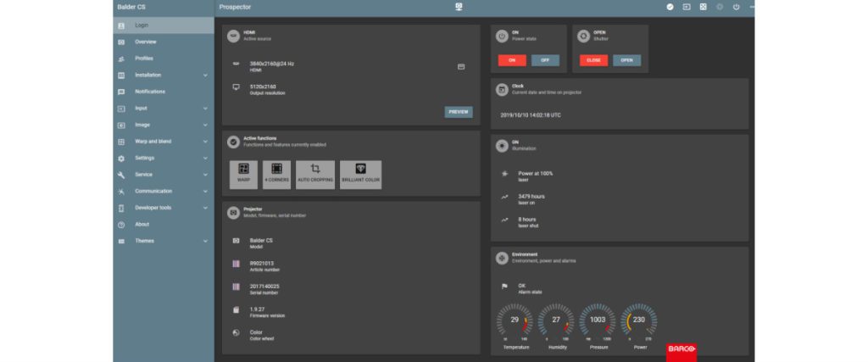Turn power state OFF
Image resolution: width=868 pixels, height=362 pixels.
pos(545,60)
